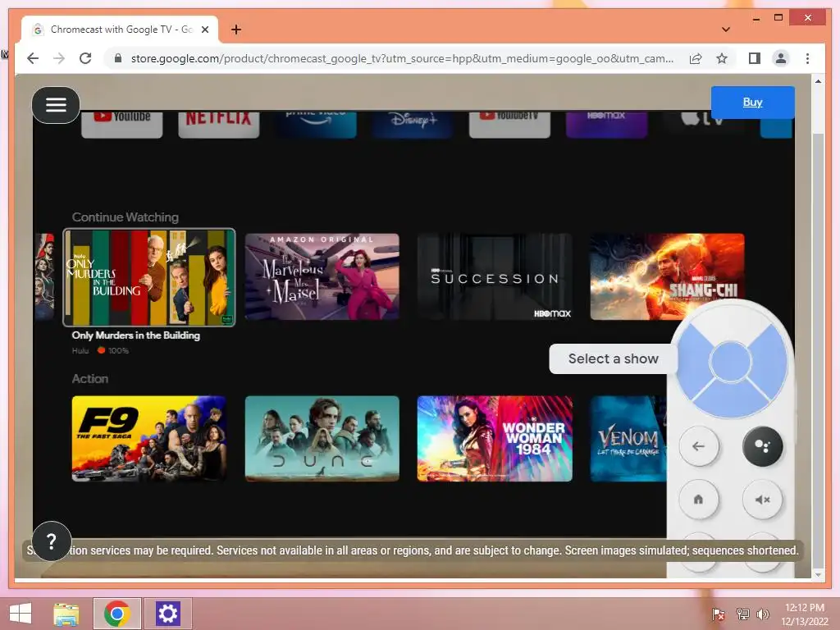840x630 pixels.
Task: Reload the current page
Action: [85, 58]
